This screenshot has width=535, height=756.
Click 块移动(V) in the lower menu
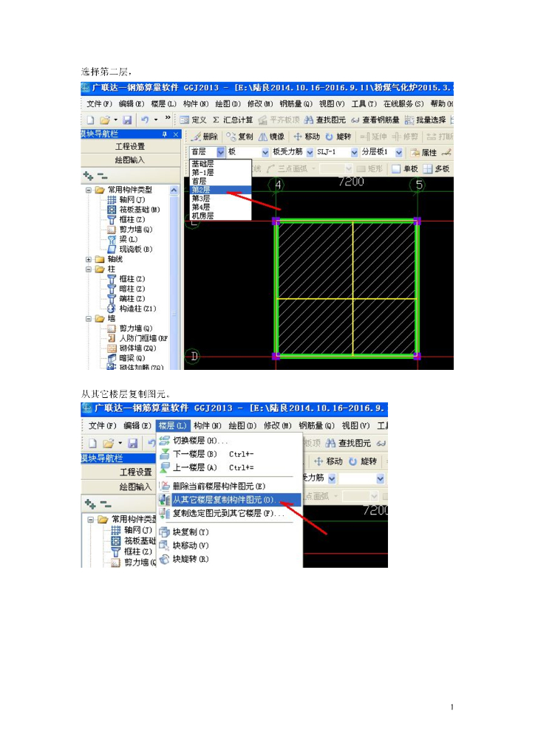tap(184, 546)
